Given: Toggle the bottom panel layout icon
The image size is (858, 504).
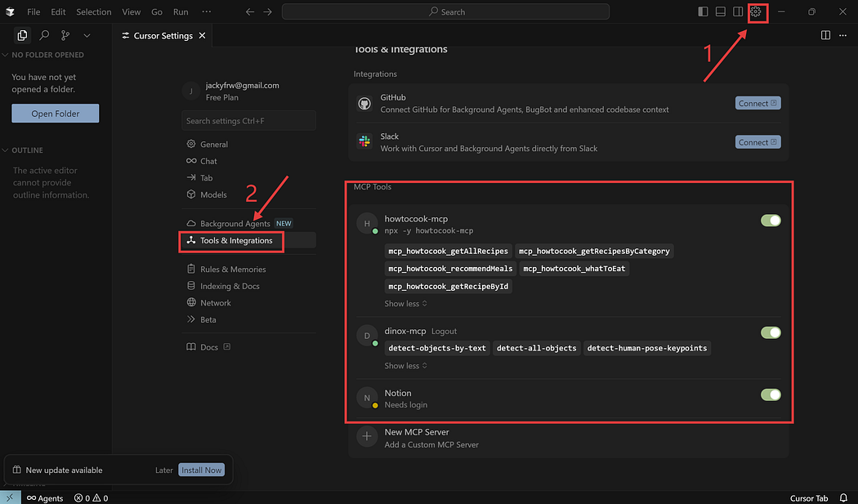Looking at the screenshot, I should coord(721,11).
